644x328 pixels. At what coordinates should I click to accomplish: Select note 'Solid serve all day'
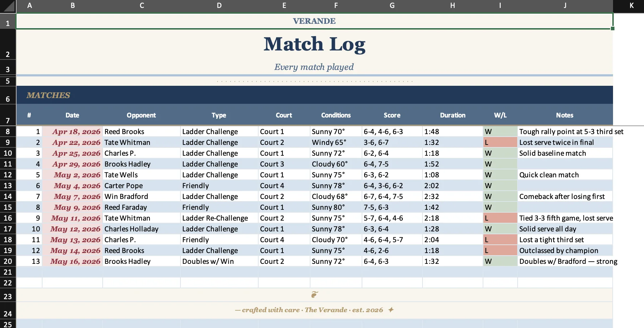click(565, 229)
